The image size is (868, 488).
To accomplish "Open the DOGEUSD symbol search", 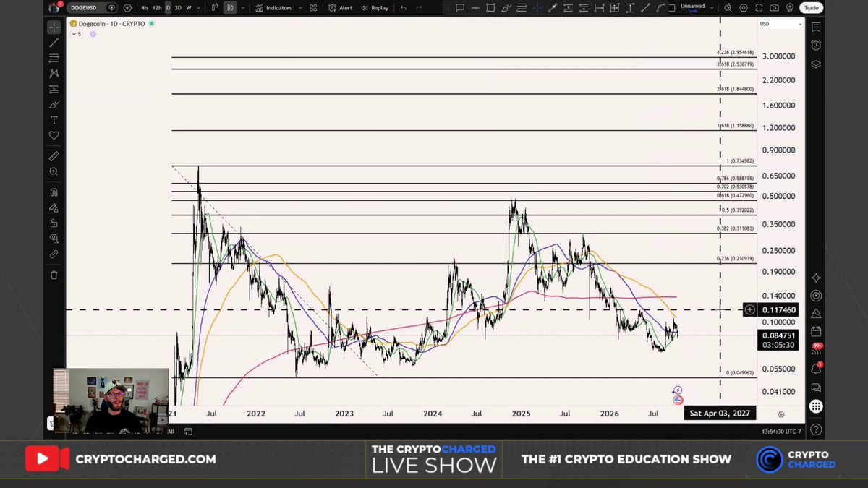I will [x=85, y=8].
